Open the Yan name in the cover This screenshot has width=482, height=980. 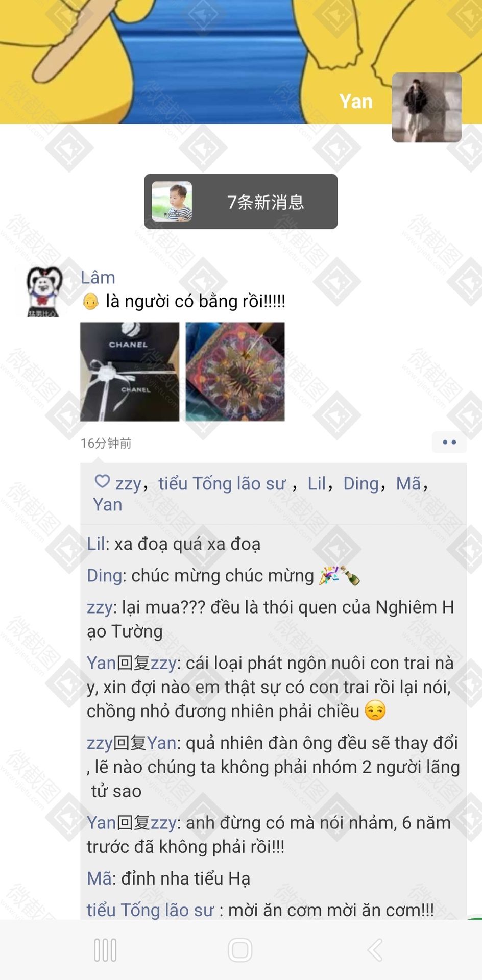click(x=356, y=101)
